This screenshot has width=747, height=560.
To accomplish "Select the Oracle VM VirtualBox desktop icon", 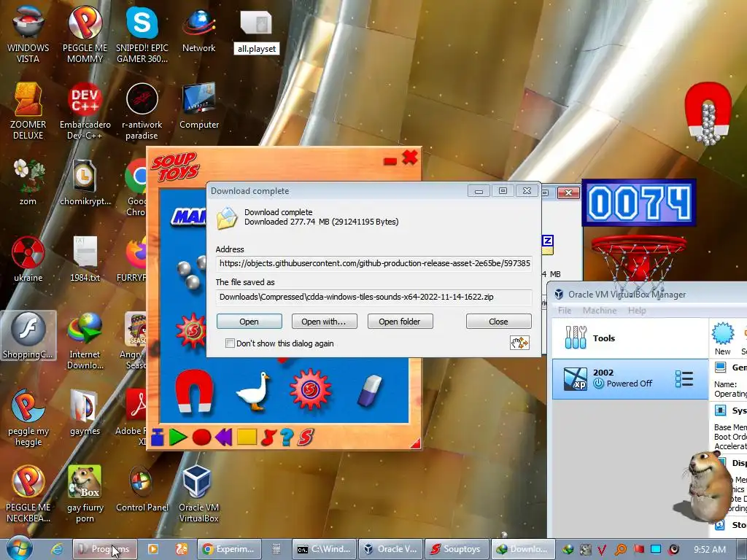I will (x=198, y=494).
